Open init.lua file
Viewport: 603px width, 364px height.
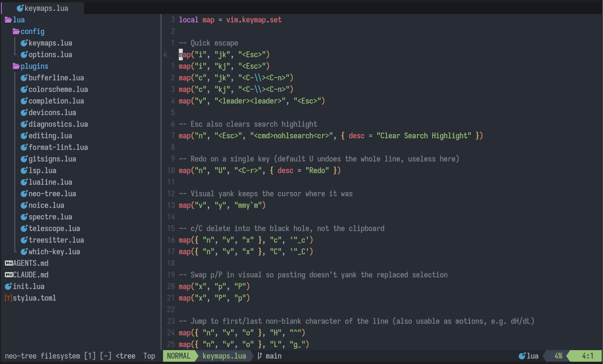pos(29,286)
